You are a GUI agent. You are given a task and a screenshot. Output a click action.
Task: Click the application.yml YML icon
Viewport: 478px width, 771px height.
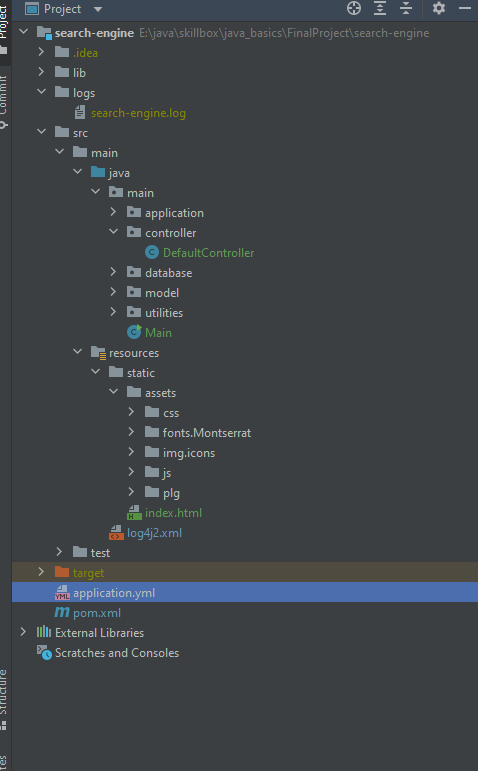pos(62,593)
